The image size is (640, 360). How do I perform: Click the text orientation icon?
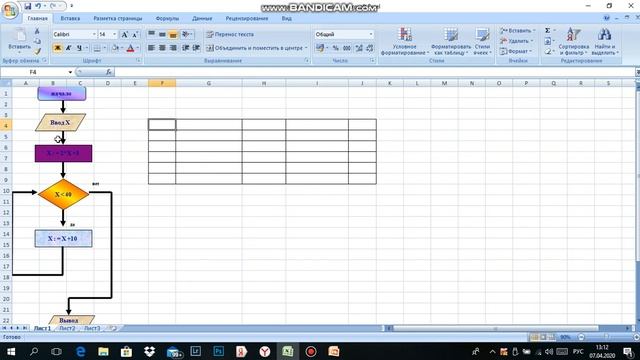pos(185,34)
